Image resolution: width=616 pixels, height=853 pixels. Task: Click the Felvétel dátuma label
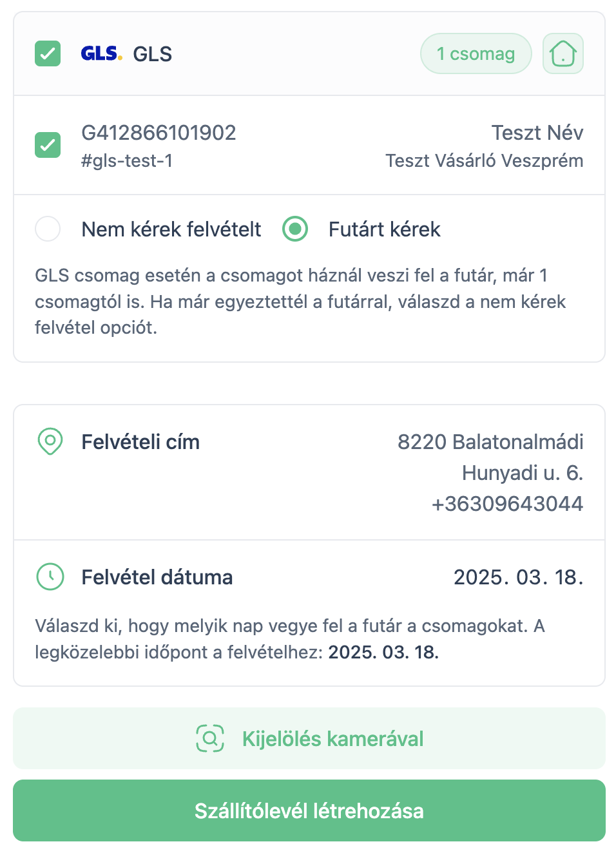(x=157, y=577)
